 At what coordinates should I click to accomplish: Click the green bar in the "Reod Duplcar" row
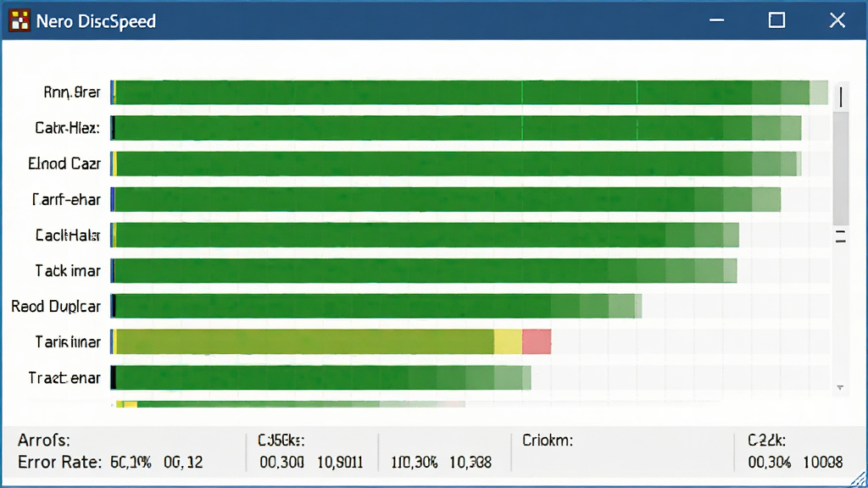pyautogui.click(x=376, y=306)
